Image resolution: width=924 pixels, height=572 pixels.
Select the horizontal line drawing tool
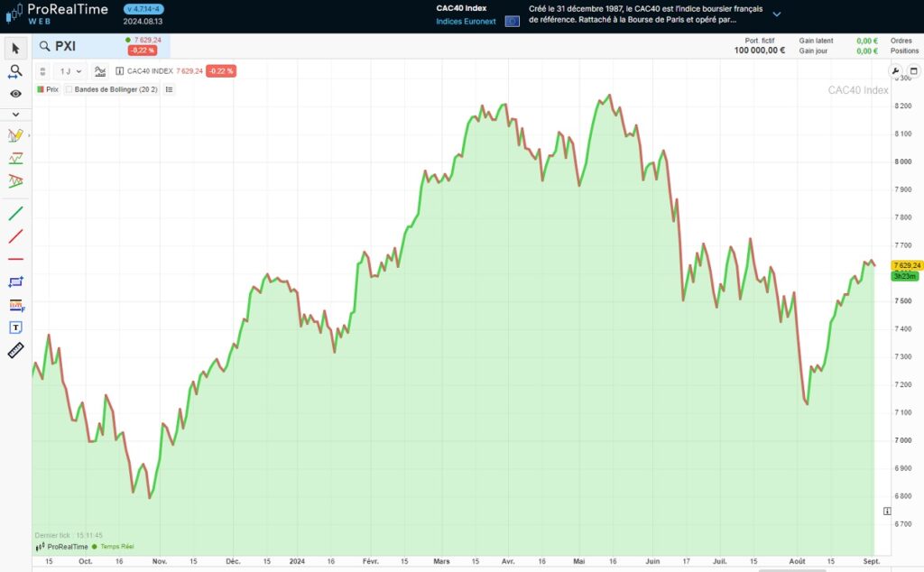tap(14, 258)
